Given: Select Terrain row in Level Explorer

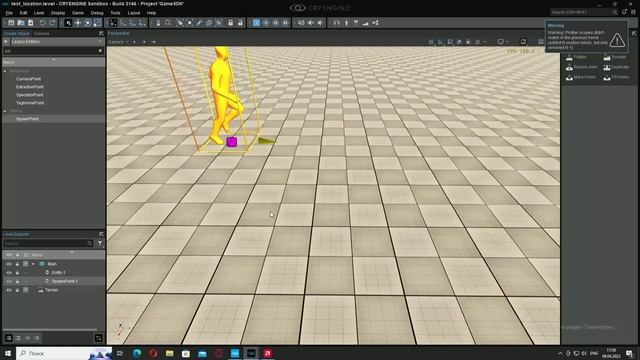Looking at the screenshot, I should click(x=53, y=290).
